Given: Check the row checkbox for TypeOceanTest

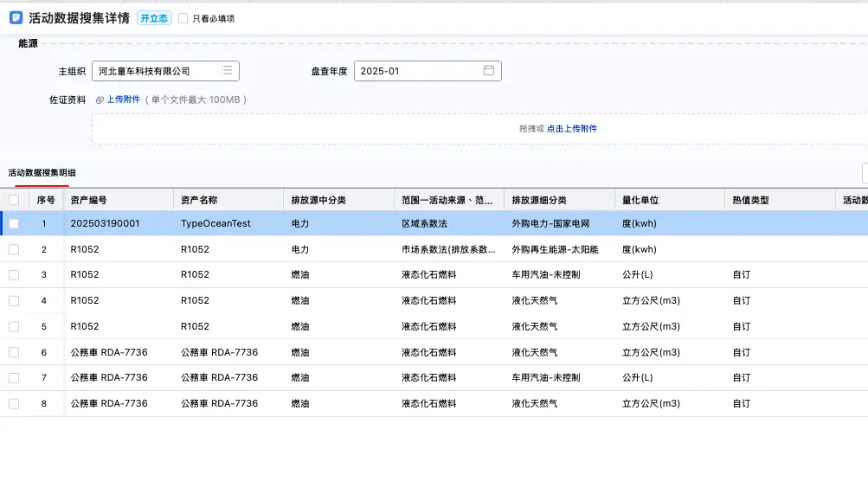Looking at the screenshot, I should (14, 223).
